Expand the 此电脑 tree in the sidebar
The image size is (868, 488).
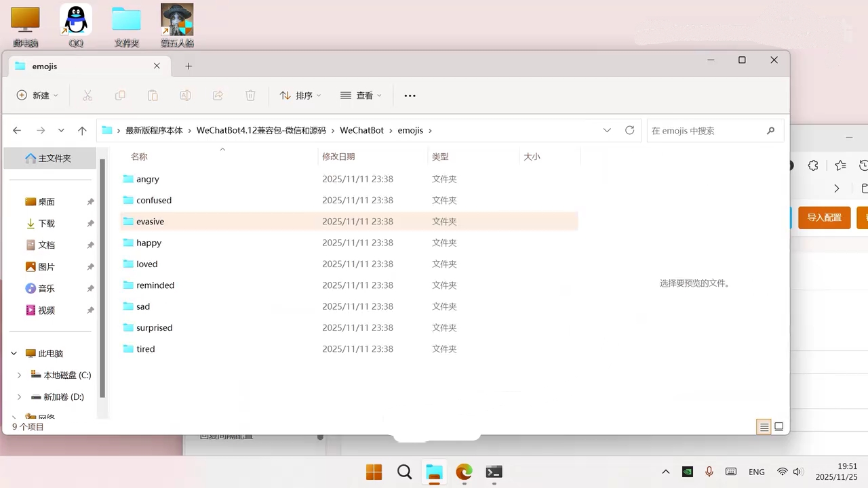(x=14, y=353)
